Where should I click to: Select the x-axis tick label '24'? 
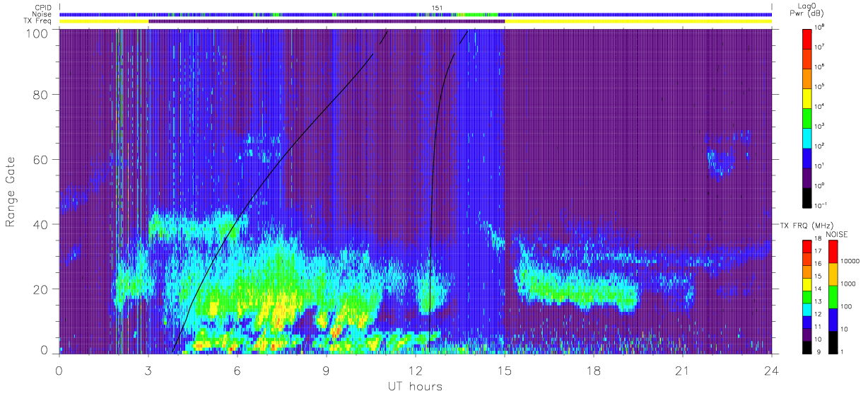pyautogui.click(x=772, y=371)
